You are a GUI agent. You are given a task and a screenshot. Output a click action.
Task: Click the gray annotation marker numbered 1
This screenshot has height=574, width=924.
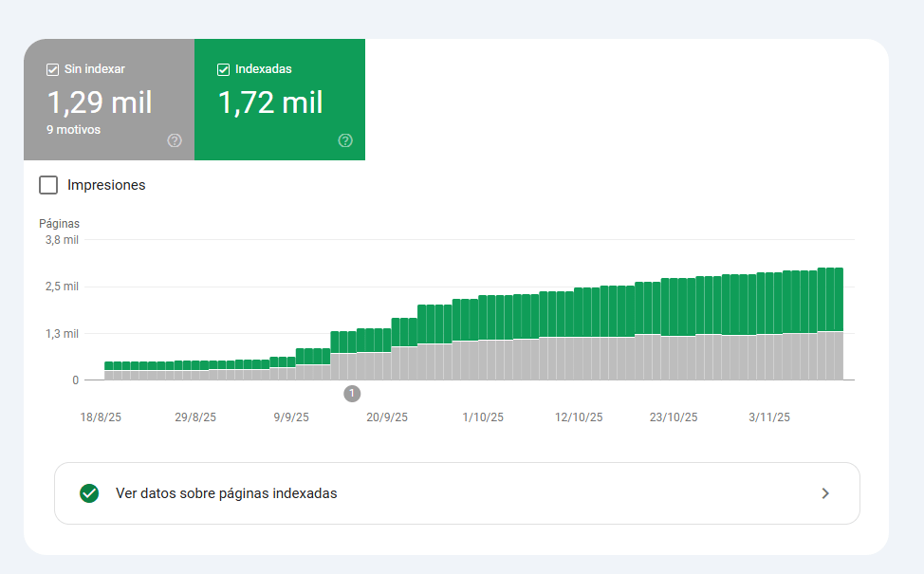click(352, 394)
